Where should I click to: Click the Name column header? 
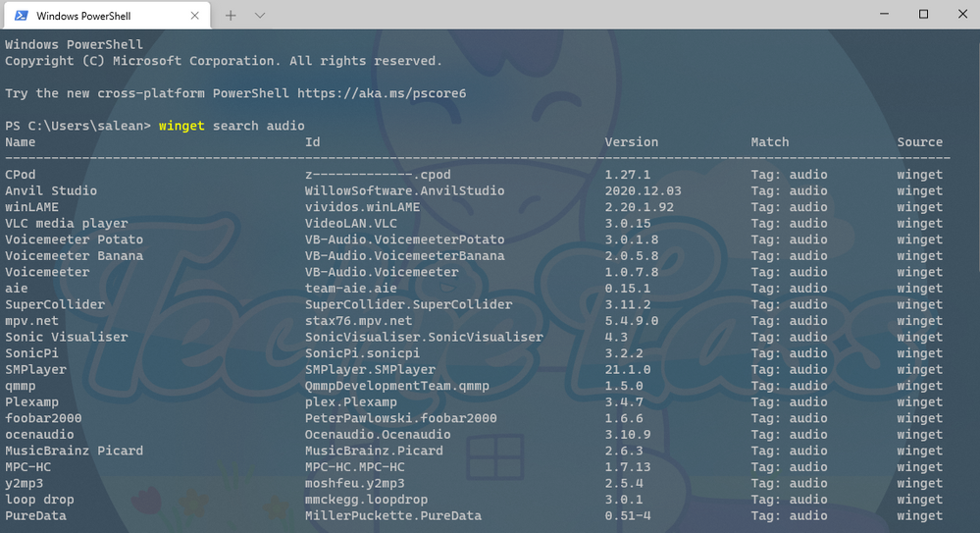[21, 142]
